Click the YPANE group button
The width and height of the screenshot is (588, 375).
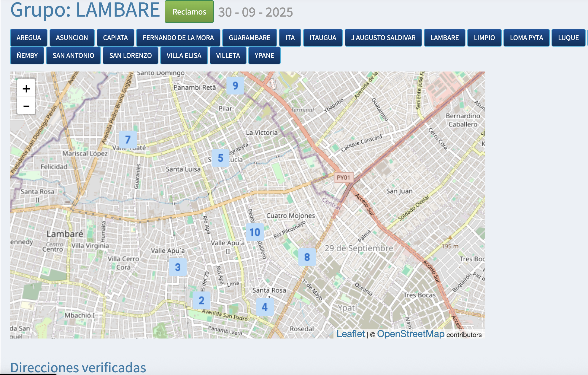(264, 55)
